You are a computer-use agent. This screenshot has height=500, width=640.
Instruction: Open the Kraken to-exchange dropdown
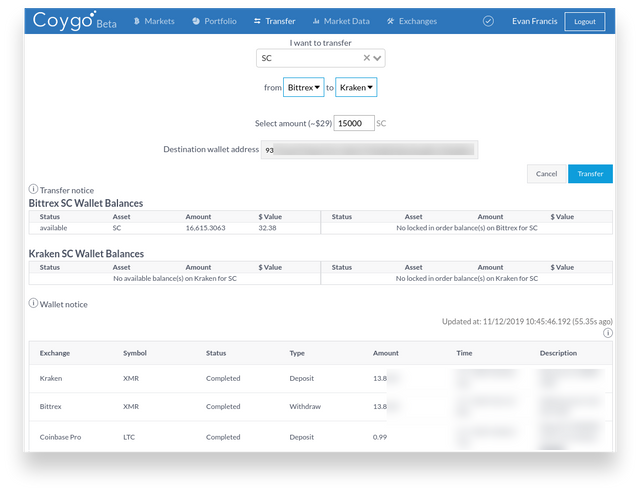356,87
